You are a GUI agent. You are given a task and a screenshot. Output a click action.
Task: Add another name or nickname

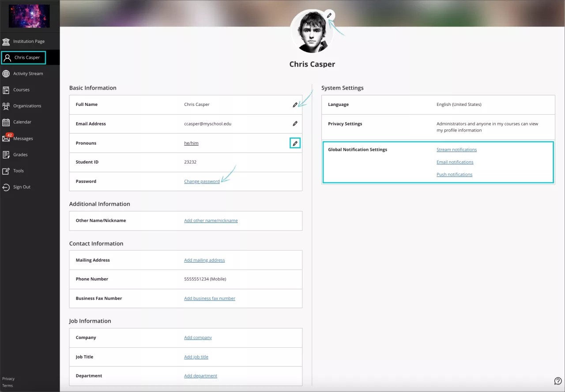click(x=211, y=220)
